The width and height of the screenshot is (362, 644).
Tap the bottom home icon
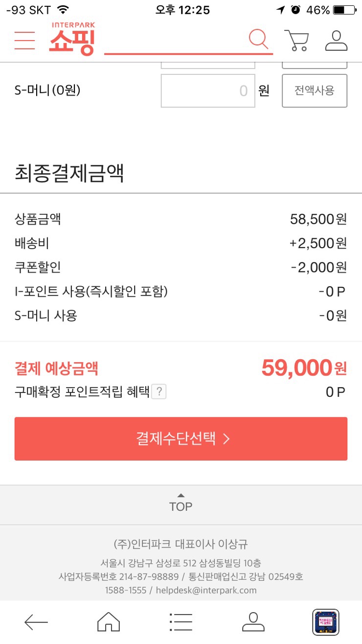(109, 622)
